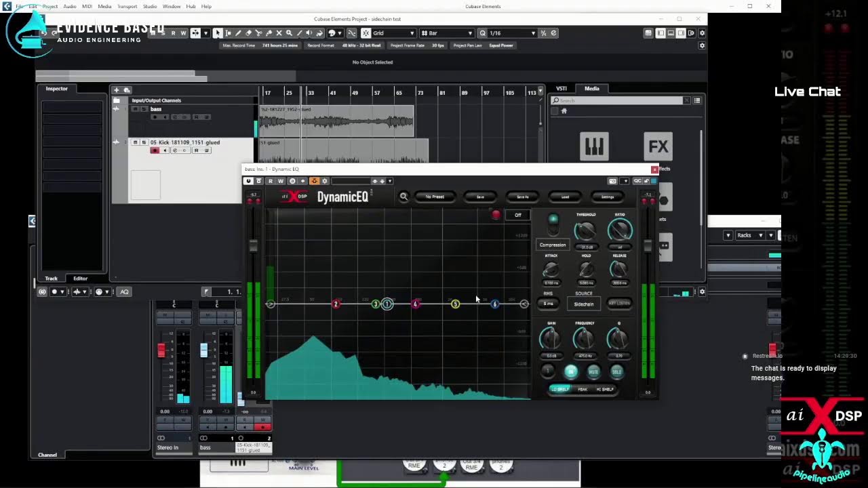Click the Media list view icon

click(x=696, y=100)
